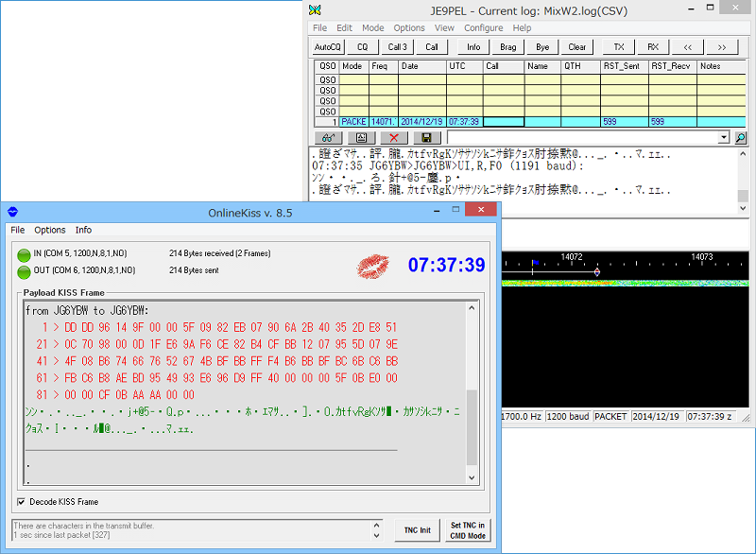Click the 07:37:39 UTC cell in log

(464, 122)
